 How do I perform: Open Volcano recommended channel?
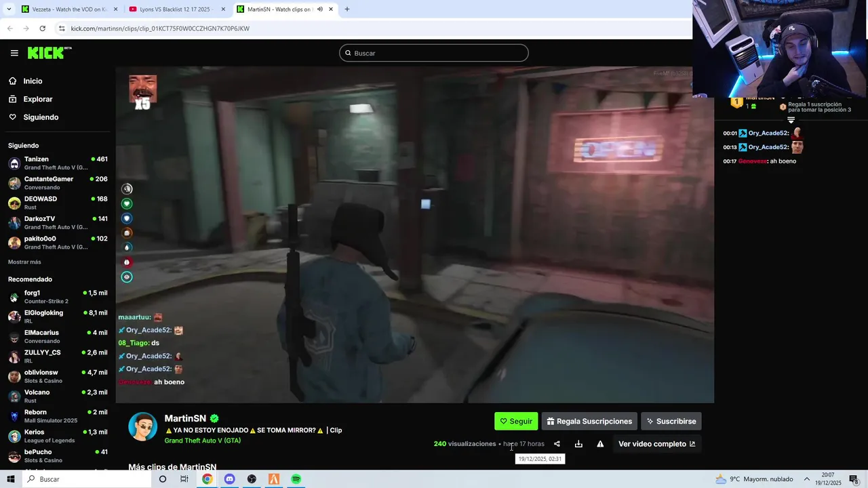click(58, 396)
